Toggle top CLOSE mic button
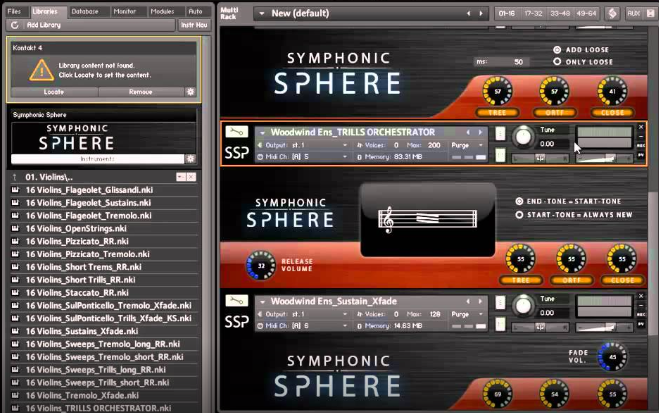 pyautogui.click(x=612, y=113)
